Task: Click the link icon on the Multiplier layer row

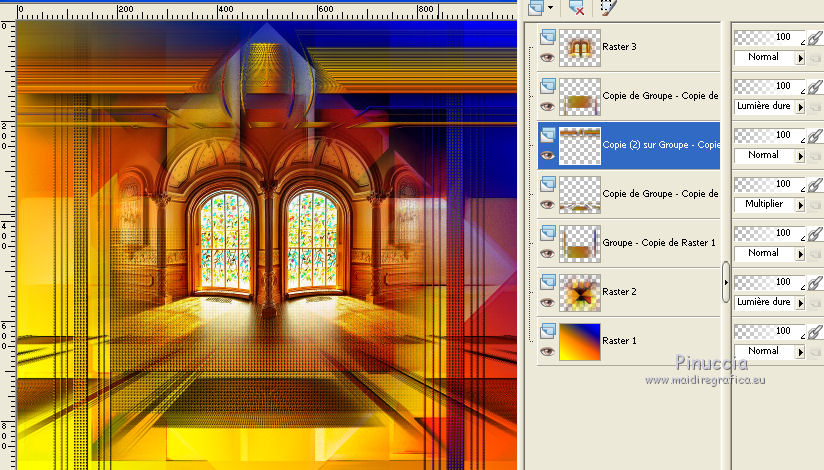Action: click(815, 184)
